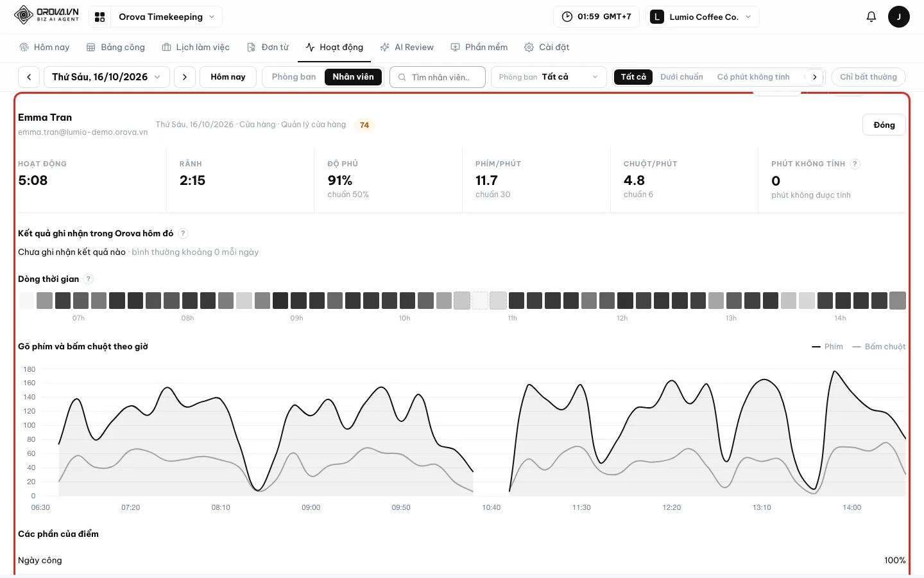Open the Cài đặt tab
This screenshot has width=924, height=578.
click(x=547, y=48)
